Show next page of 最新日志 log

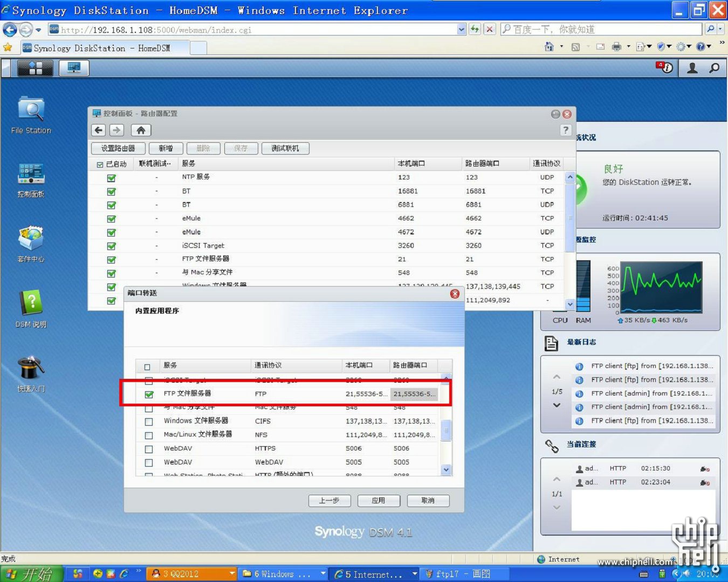557,405
